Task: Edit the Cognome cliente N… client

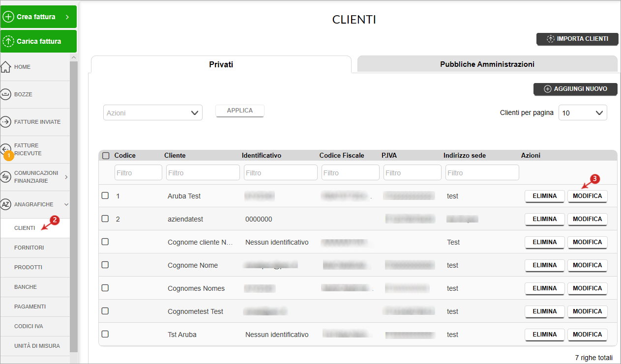Action: click(588, 242)
